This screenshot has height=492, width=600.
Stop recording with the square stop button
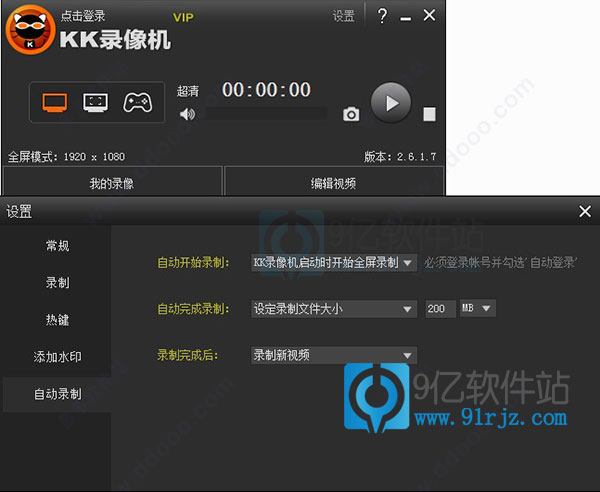[x=429, y=114]
